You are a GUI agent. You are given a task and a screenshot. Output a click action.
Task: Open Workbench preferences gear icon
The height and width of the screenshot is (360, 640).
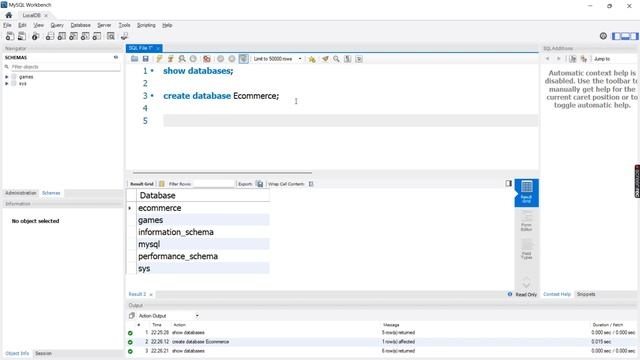pos(603,36)
